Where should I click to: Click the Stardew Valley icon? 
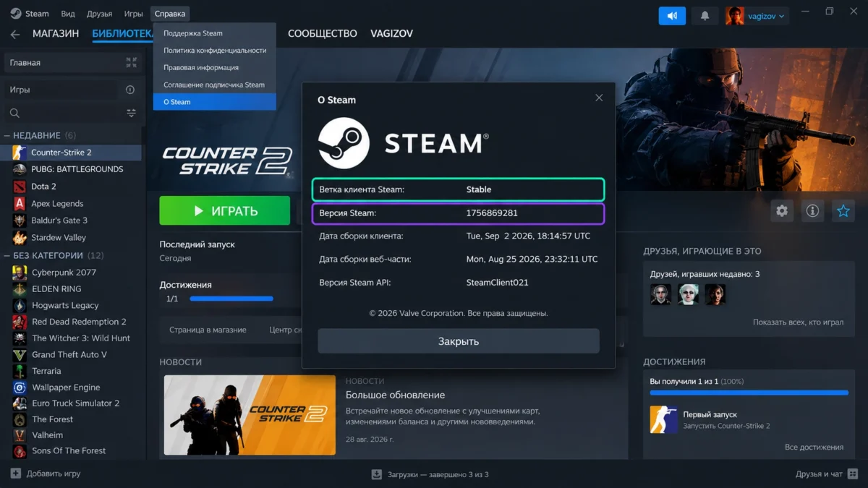click(20, 238)
